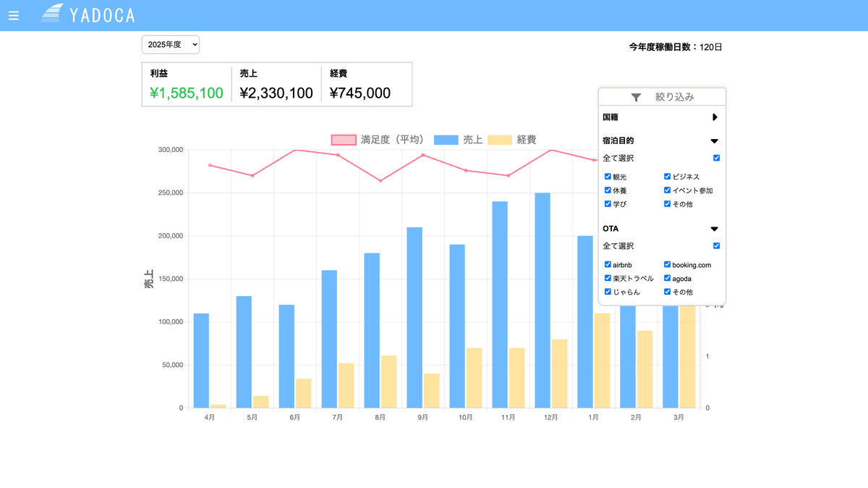The width and height of the screenshot is (868, 488).
Task: Click the YADOCA logo icon
Action: click(x=52, y=14)
